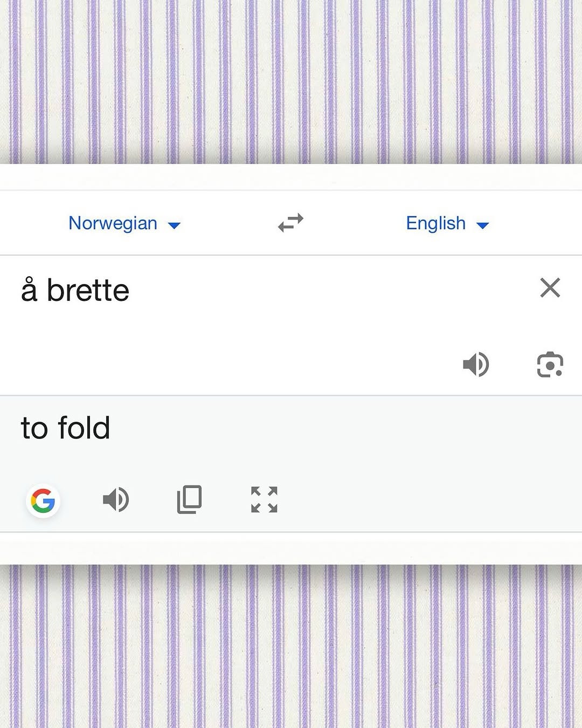Click the word 'fold' in the result
Image resolution: width=582 pixels, height=728 pixels.
pos(84,428)
